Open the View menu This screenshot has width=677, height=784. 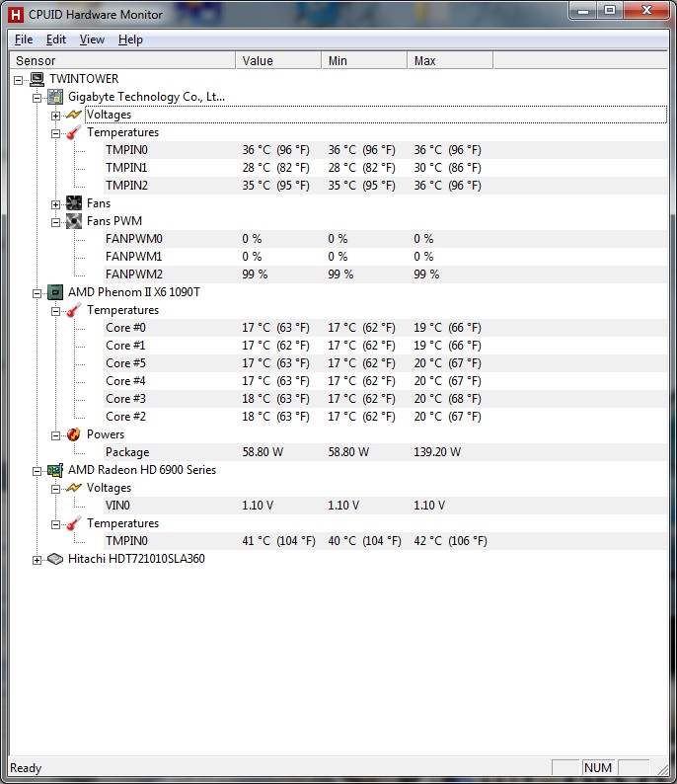pyautogui.click(x=92, y=39)
